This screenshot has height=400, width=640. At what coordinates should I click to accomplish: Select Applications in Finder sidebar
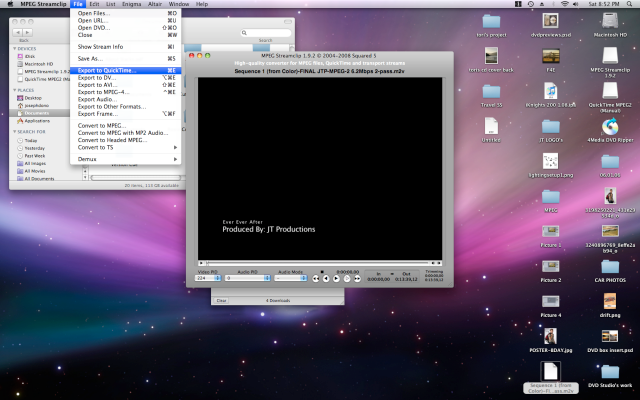[x=37, y=121]
